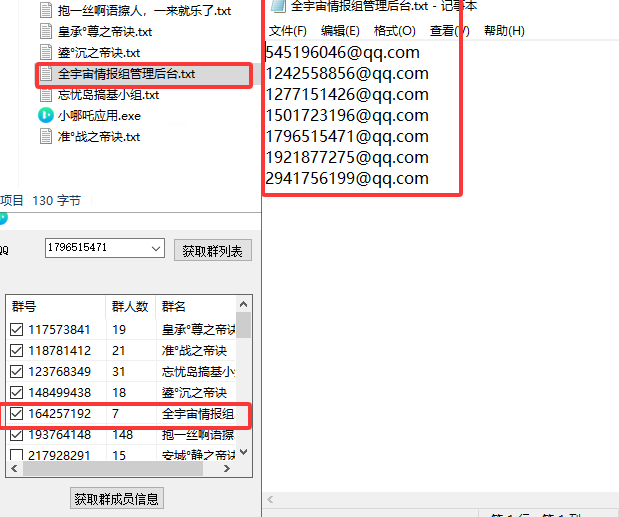
Task: Uncheck group 123768349 checkbox
Action: (x=16, y=371)
